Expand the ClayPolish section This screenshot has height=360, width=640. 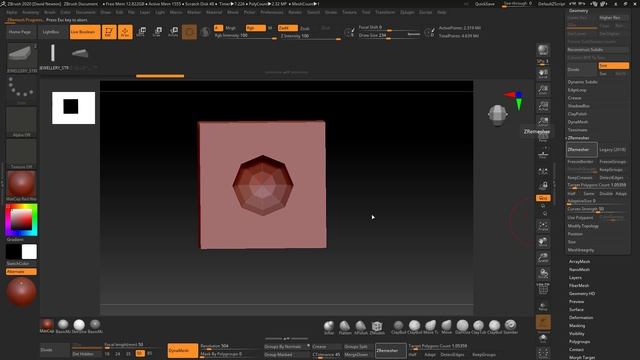point(578,114)
